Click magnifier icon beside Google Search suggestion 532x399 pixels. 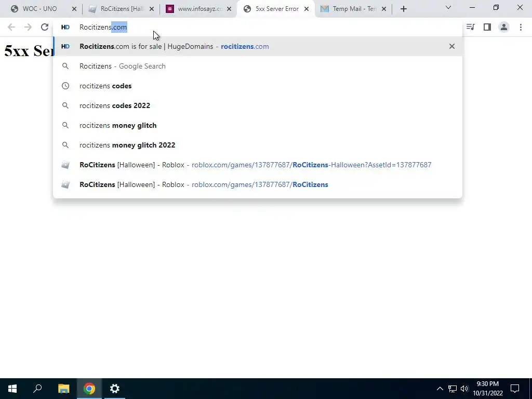[x=65, y=66]
